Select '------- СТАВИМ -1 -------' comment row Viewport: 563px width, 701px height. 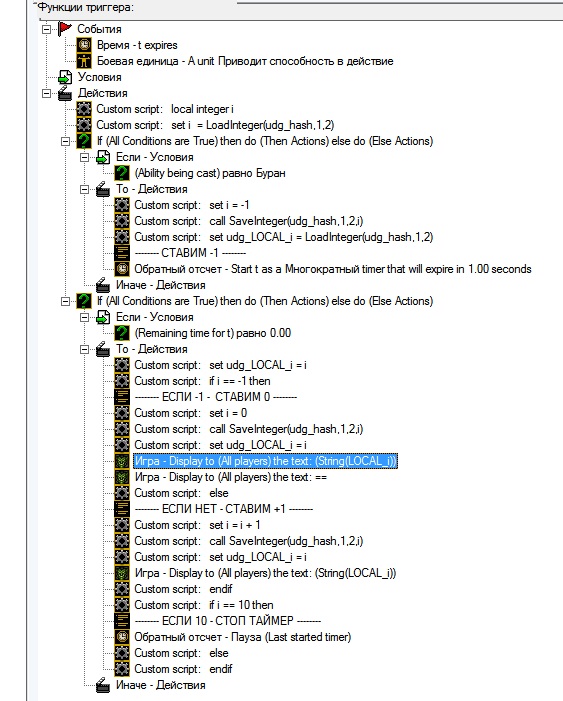(190, 253)
